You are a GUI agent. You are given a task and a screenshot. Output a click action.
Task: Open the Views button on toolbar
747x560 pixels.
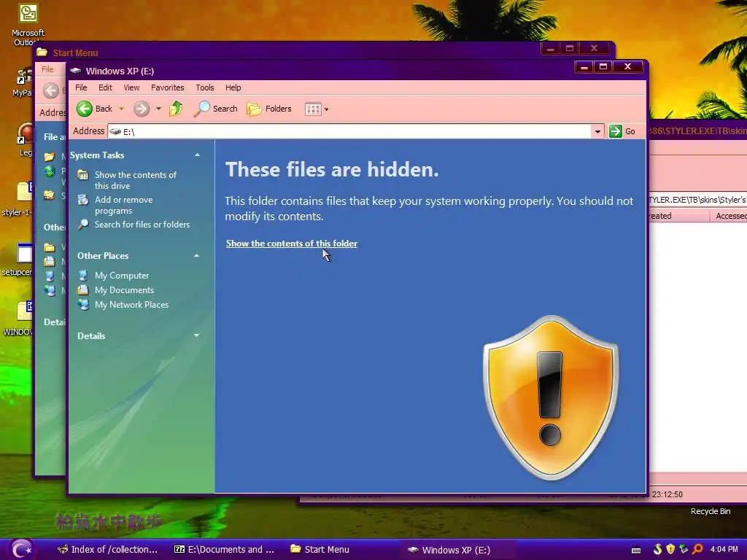(x=313, y=109)
